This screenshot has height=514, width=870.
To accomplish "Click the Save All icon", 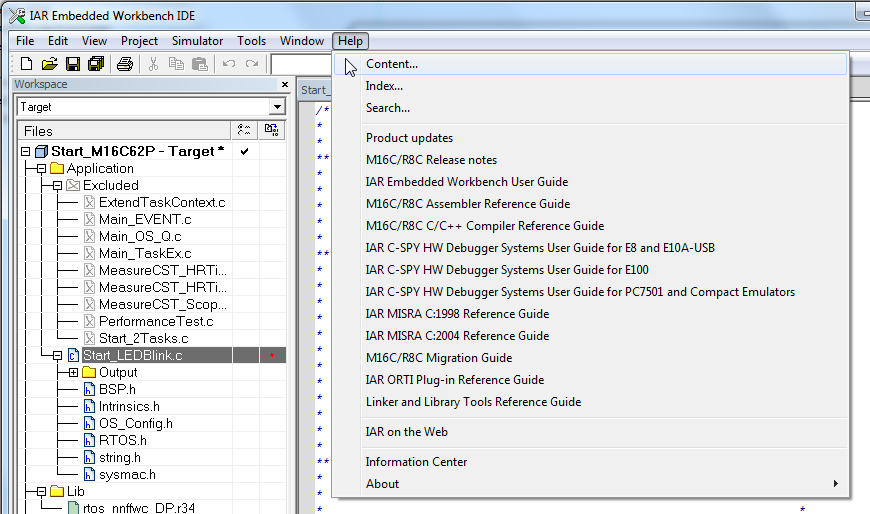I will (x=96, y=64).
